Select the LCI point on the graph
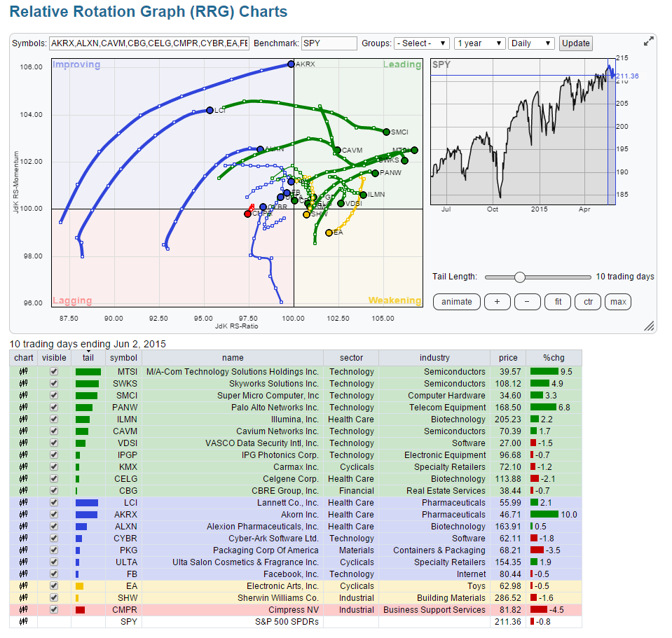The width and height of the screenshot is (672, 638). tap(210, 111)
